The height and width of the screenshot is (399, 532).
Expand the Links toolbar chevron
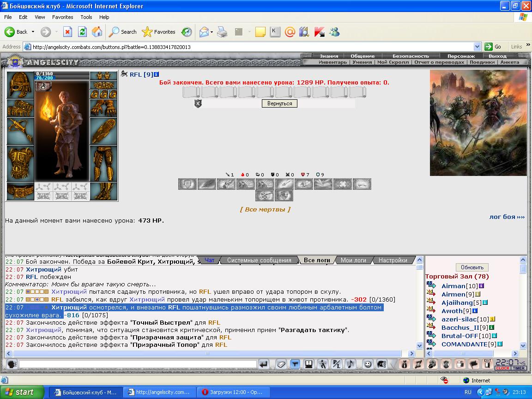528,45
